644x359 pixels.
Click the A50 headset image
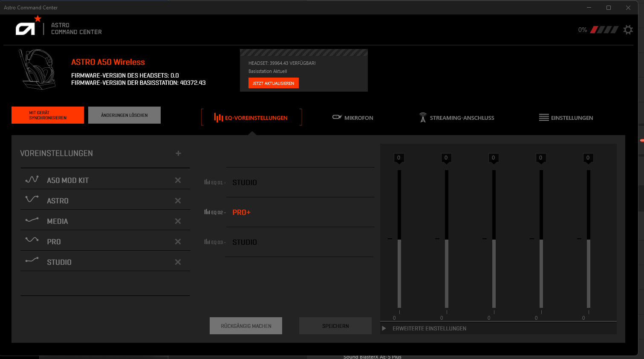point(38,69)
